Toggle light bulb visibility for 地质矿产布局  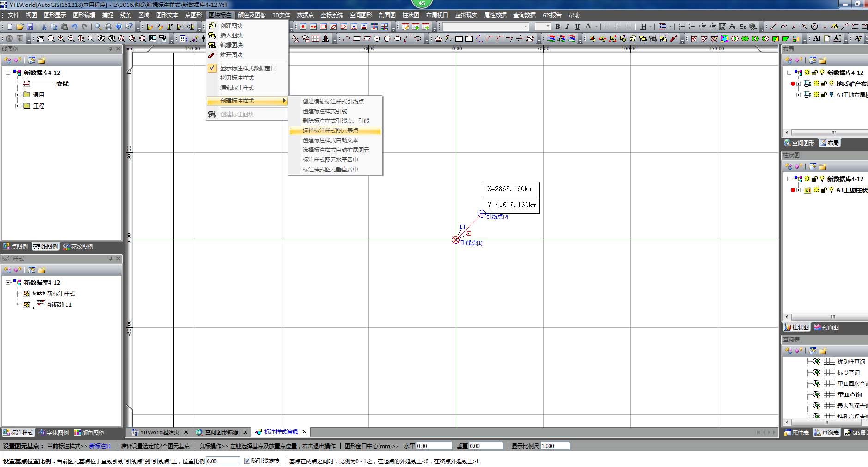click(x=831, y=84)
